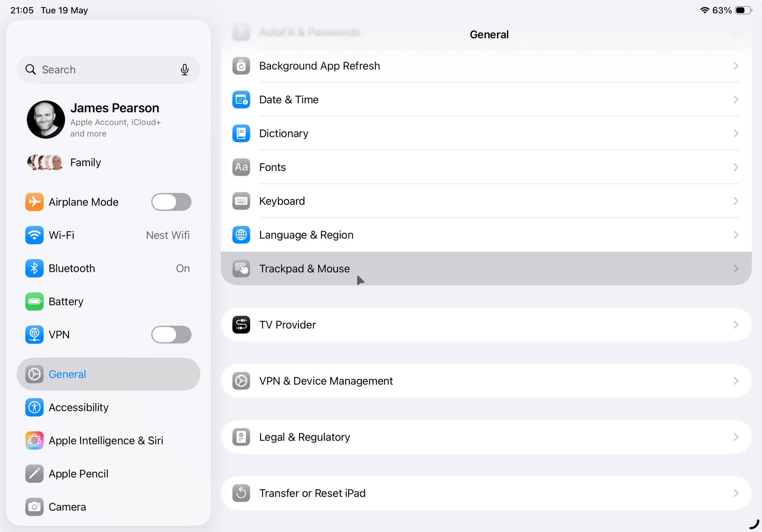Open Bluetooth settings showing On

point(108,268)
